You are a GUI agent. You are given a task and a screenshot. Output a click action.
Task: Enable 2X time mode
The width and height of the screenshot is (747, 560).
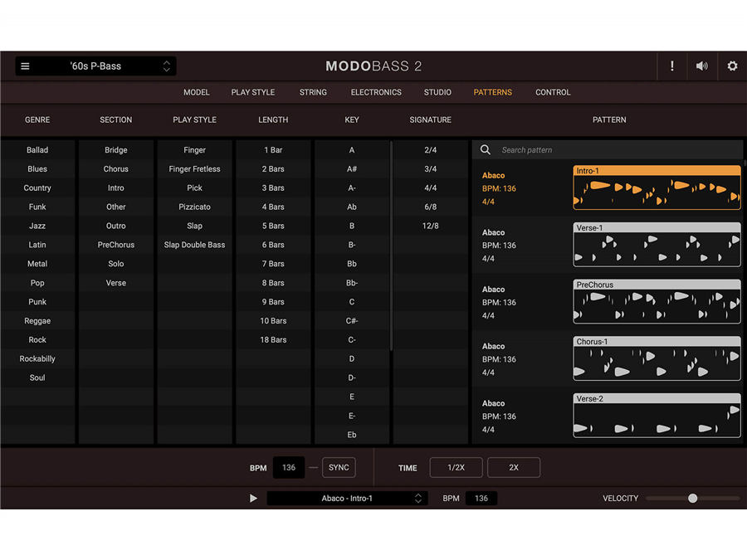point(514,468)
